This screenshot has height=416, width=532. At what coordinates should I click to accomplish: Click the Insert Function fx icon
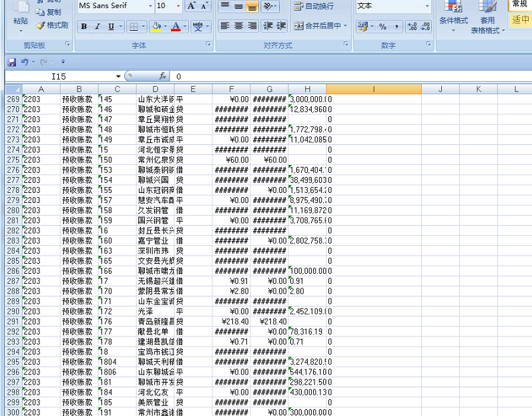point(162,76)
